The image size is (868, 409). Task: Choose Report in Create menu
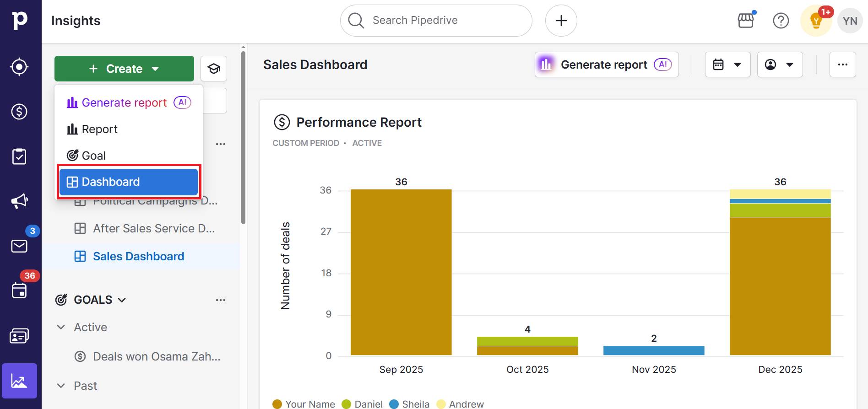(129, 129)
